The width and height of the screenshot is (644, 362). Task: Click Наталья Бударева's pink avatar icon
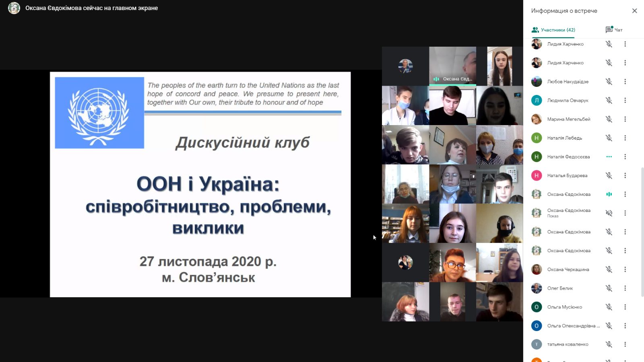(537, 175)
